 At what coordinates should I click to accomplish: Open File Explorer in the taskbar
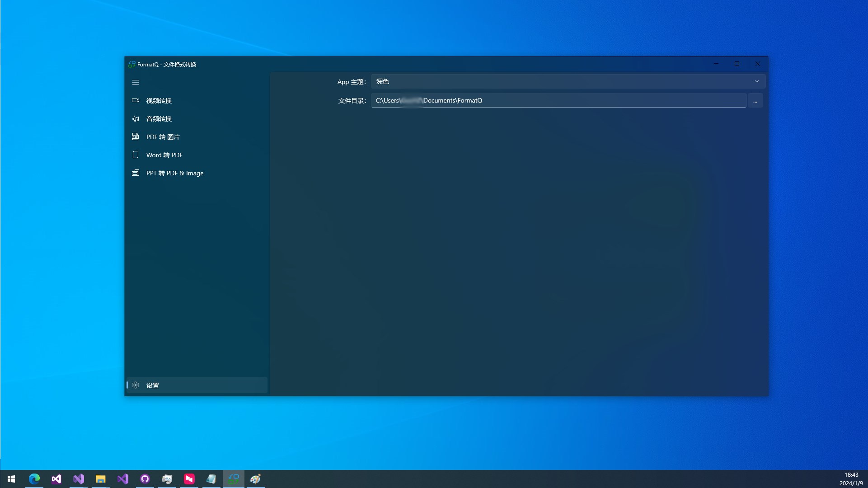tap(100, 479)
